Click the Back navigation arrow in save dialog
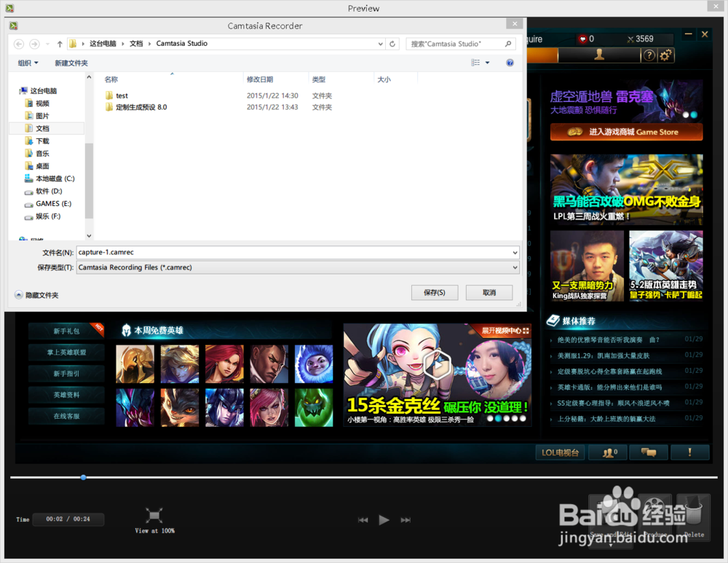 click(x=19, y=44)
